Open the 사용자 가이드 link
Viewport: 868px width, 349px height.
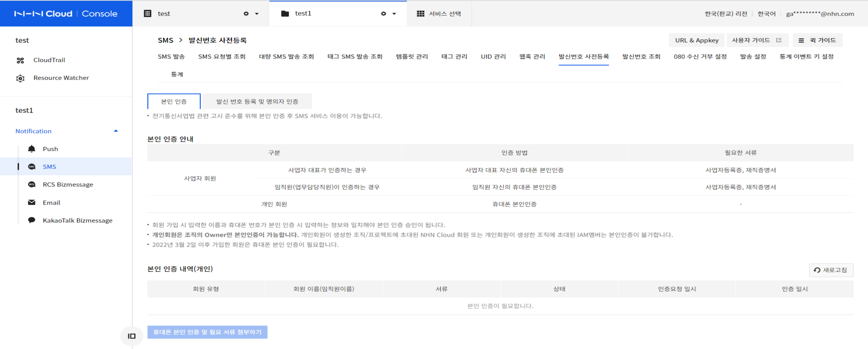tap(757, 40)
